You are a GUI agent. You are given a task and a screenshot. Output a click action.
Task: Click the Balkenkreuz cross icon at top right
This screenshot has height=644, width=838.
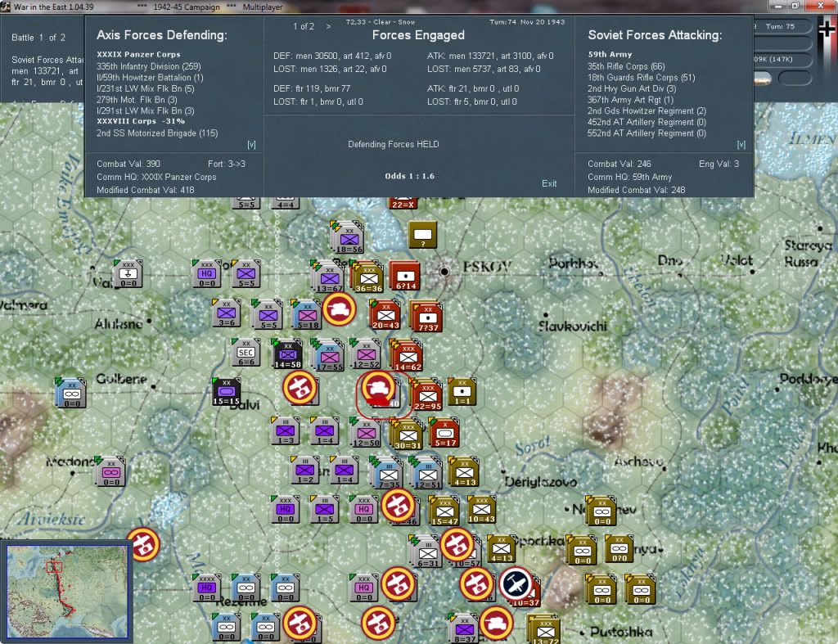pos(827,29)
